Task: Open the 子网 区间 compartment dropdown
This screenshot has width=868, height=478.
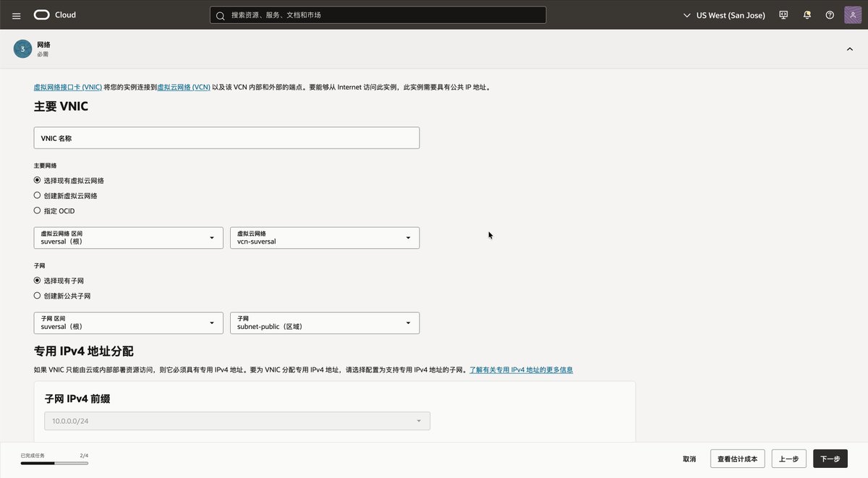Action: pos(129,323)
